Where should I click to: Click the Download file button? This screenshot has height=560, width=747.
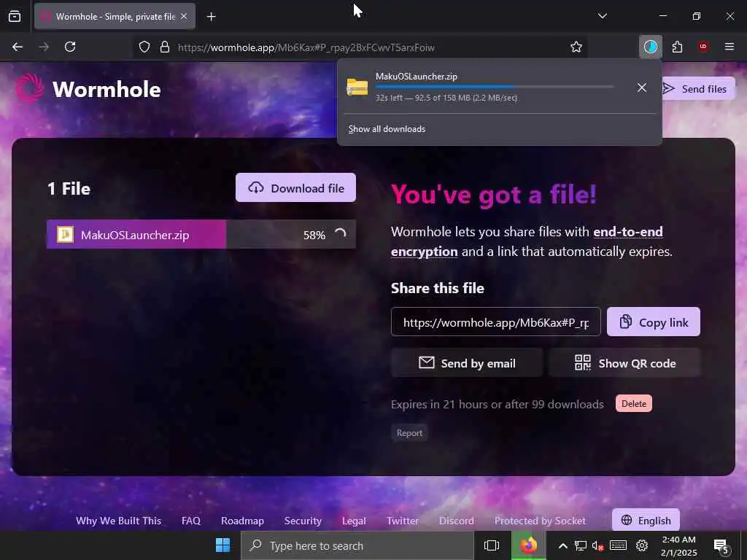tap(295, 187)
